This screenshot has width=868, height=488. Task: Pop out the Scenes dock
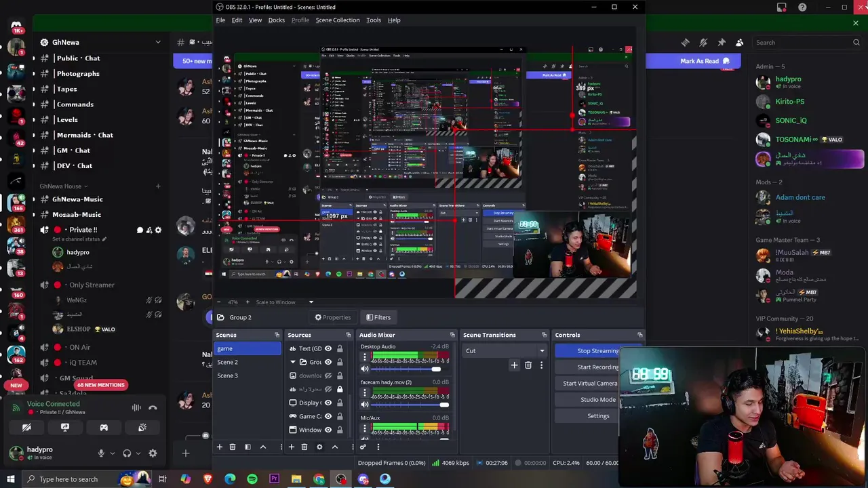click(x=277, y=335)
